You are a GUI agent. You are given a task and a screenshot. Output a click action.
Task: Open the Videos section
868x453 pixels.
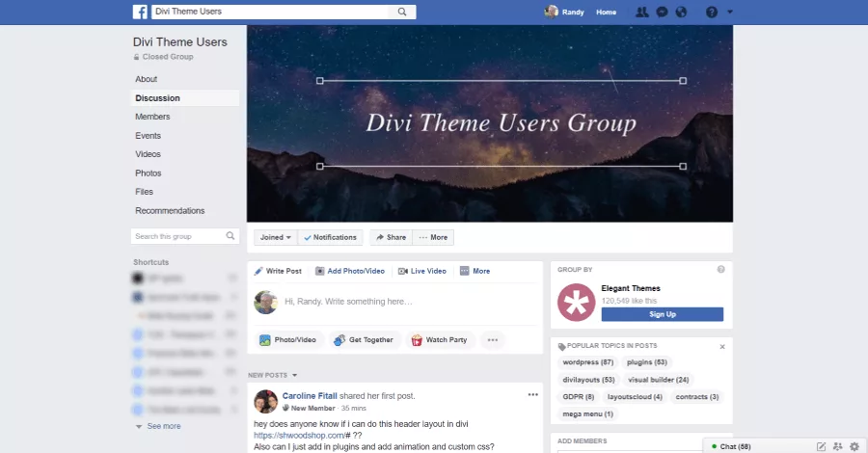(148, 154)
